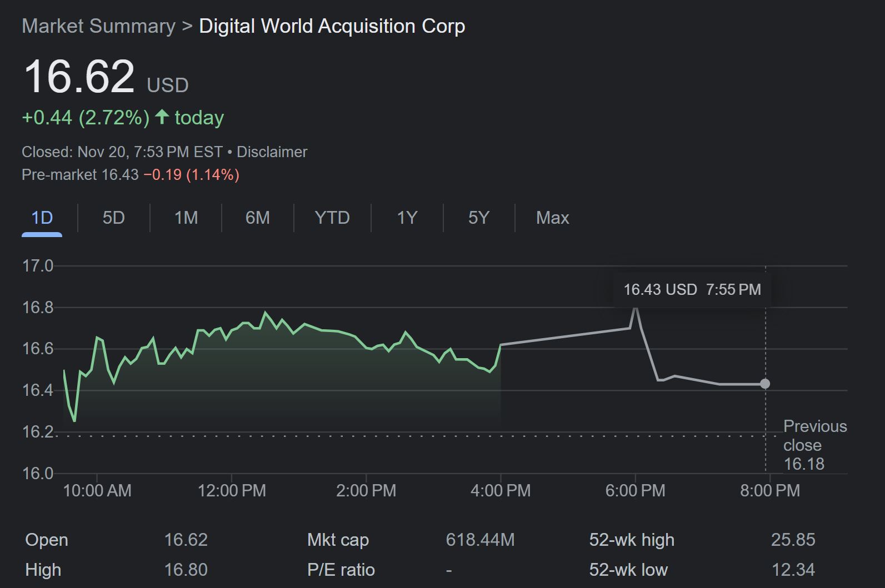Click the 16.62 USD current price
Screen dimensions: 885x588
pyautogui.click(x=106, y=77)
